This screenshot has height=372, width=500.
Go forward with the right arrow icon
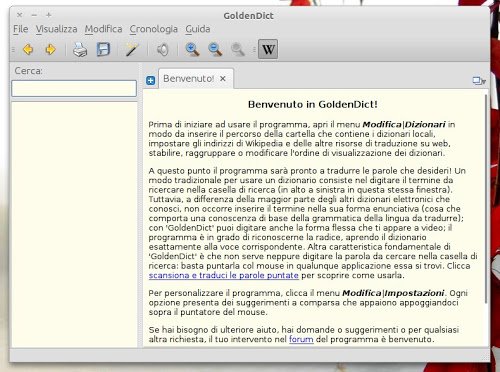[50, 50]
